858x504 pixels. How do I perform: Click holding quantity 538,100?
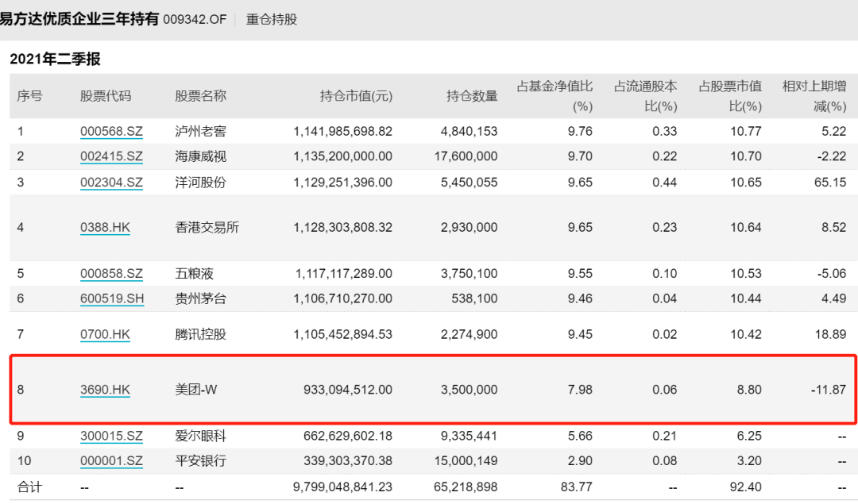point(474,298)
